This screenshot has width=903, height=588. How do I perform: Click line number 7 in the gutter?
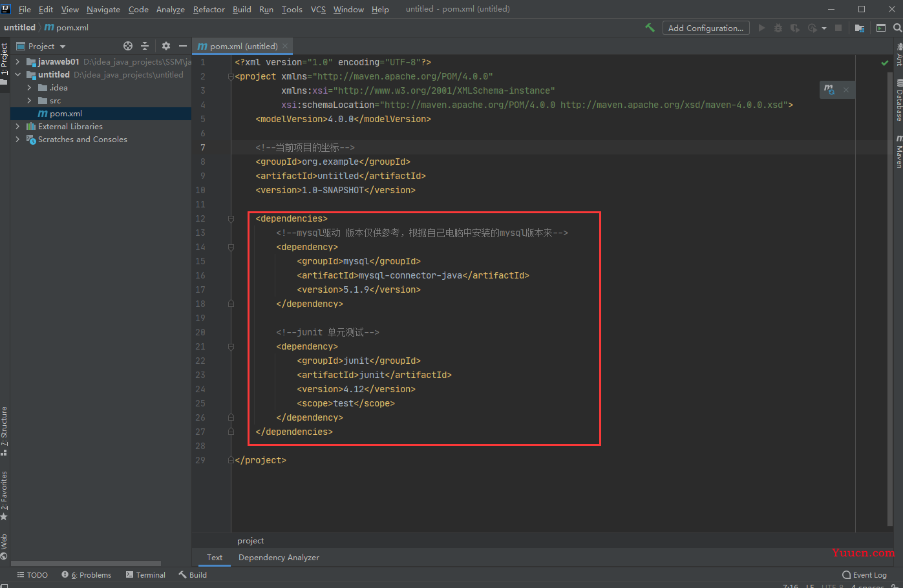(202, 147)
